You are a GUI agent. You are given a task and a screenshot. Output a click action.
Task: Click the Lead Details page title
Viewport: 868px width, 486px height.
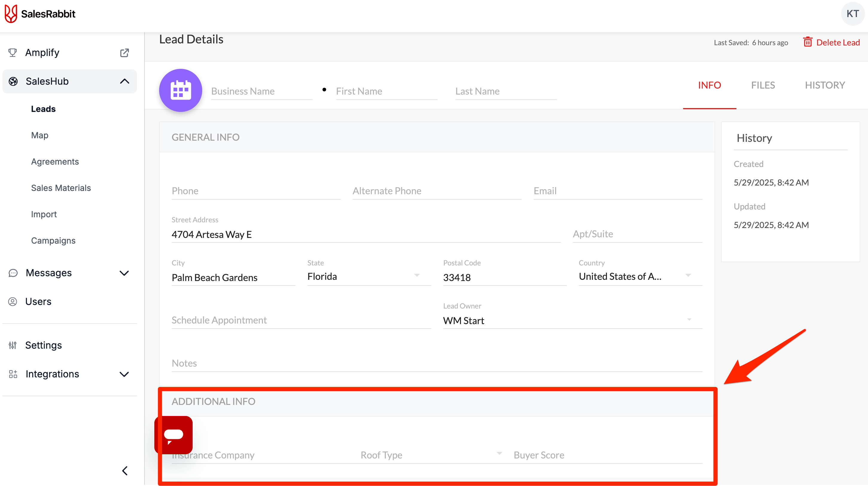(191, 40)
